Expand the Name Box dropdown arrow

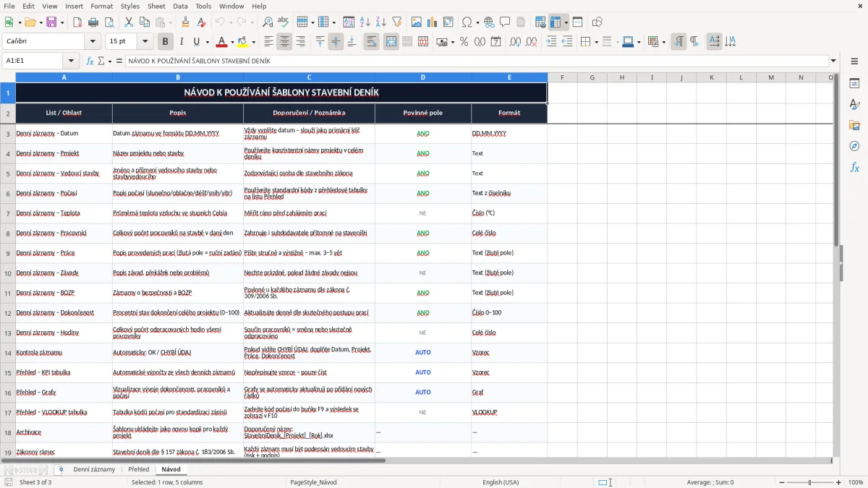pyautogui.click(x=71, y=61)
